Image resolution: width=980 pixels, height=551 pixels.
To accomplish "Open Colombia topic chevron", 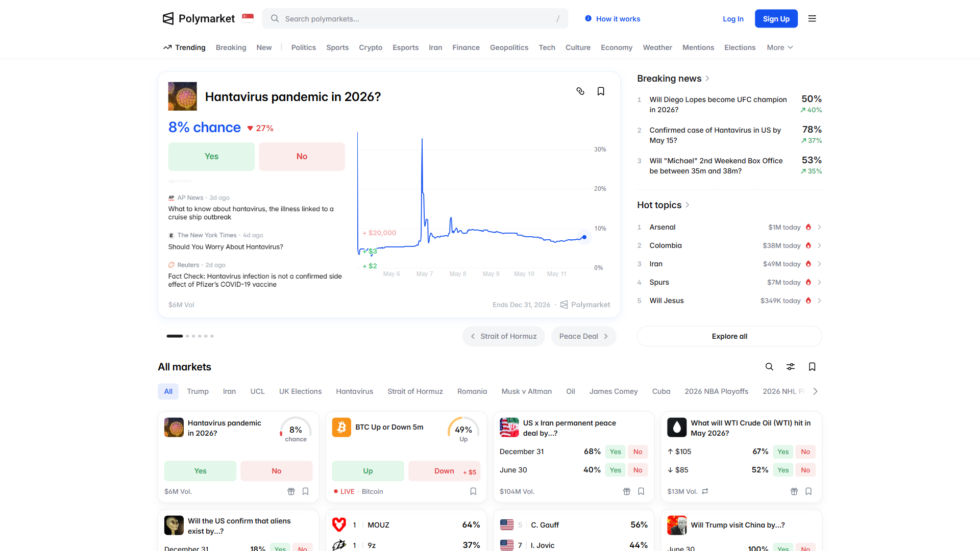I will point(819,245).
